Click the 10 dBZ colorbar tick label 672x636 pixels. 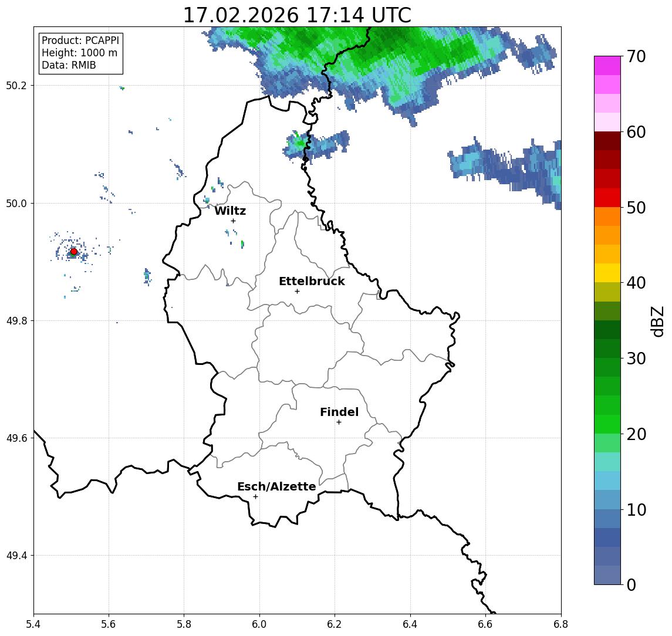(636, 510)
